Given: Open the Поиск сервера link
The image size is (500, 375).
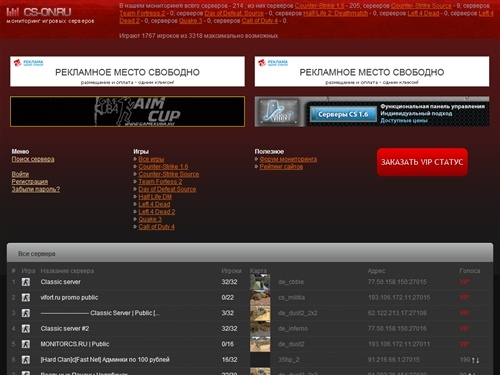Looking at the screenshot, I should 33,159.
